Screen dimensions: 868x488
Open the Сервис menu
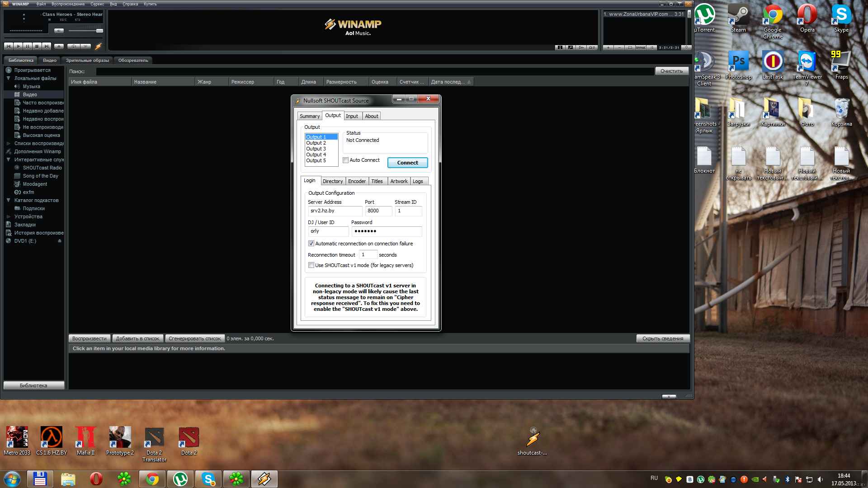tap(97, 4)
